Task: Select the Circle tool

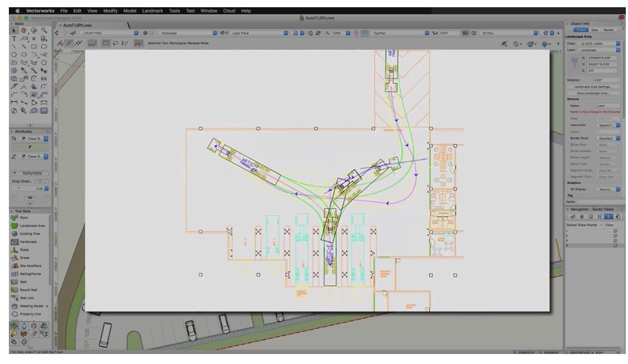Action: tap(14, 54)
